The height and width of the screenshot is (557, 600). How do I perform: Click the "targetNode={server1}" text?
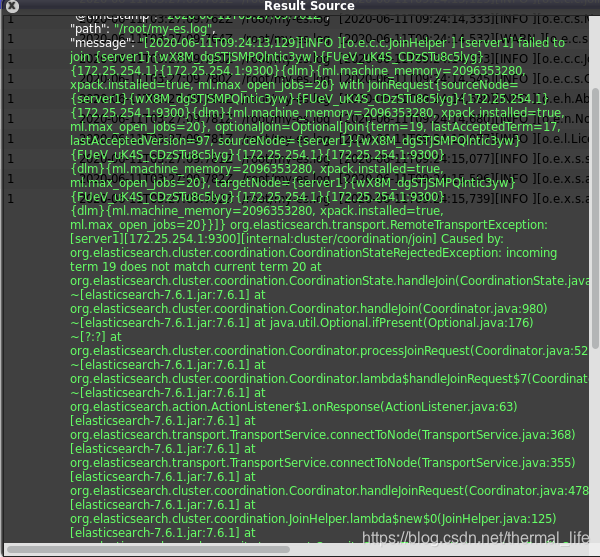click(281, 183)
